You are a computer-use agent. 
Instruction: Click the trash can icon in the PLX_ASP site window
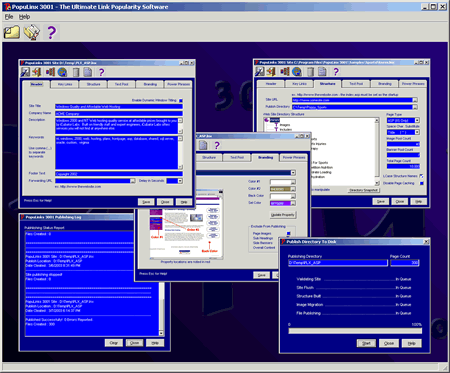point(76,72)
